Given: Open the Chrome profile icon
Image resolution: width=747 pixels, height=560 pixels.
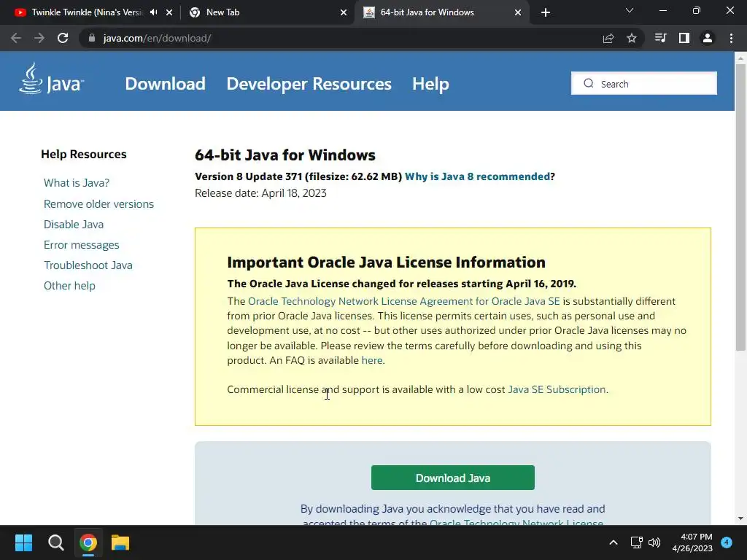Looking at the screenshot, I should click(x=708, y=38).
